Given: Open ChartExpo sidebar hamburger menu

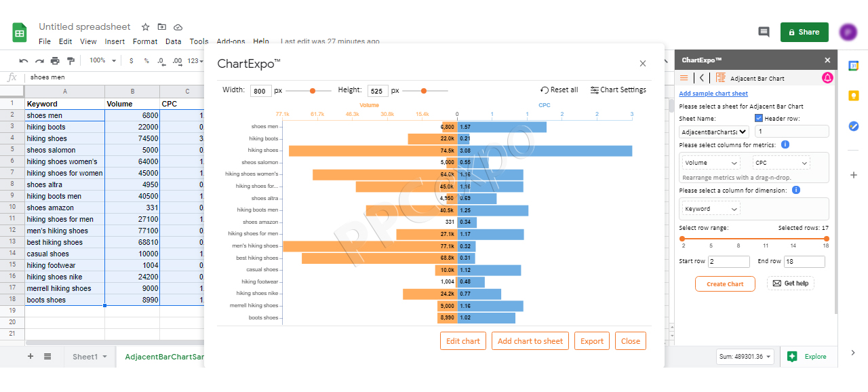Looking at the screenshot, I should click(684, 78).
